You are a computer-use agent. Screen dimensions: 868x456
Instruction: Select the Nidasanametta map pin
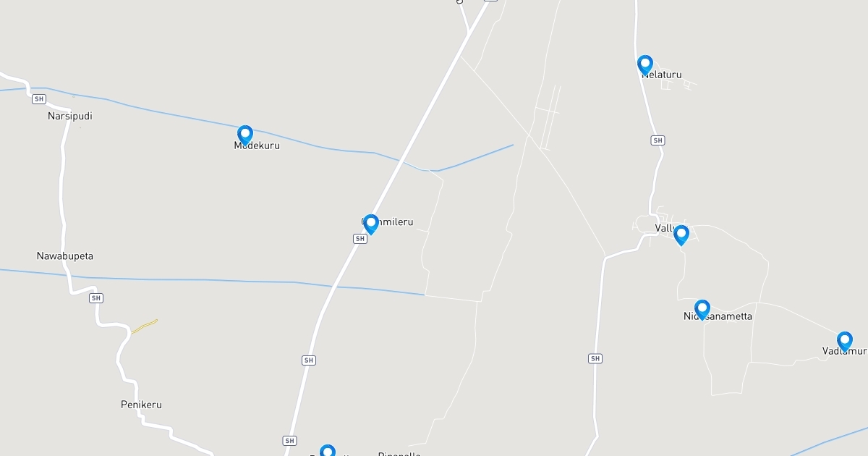click(x=702, y=310)
